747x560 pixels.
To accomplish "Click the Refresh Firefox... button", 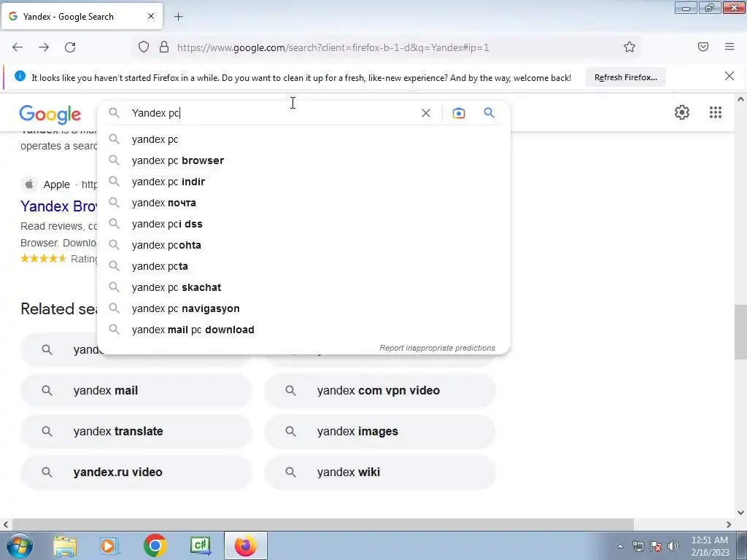I will click(625, 77).
